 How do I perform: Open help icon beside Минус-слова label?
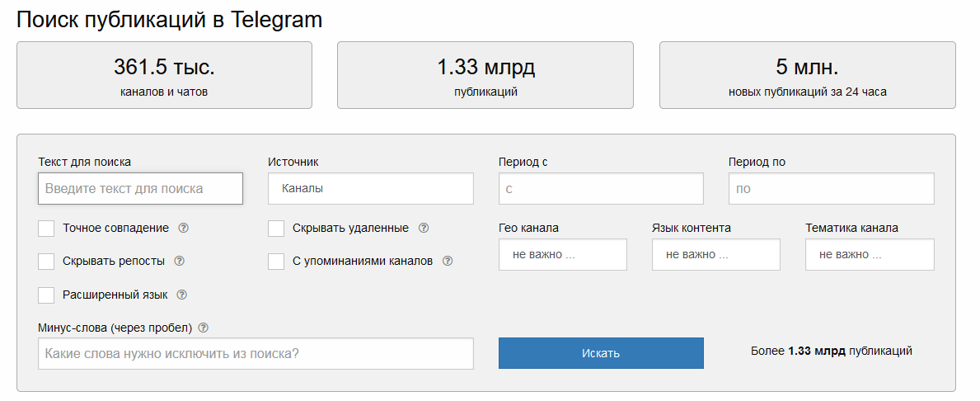tap(203, 328)
